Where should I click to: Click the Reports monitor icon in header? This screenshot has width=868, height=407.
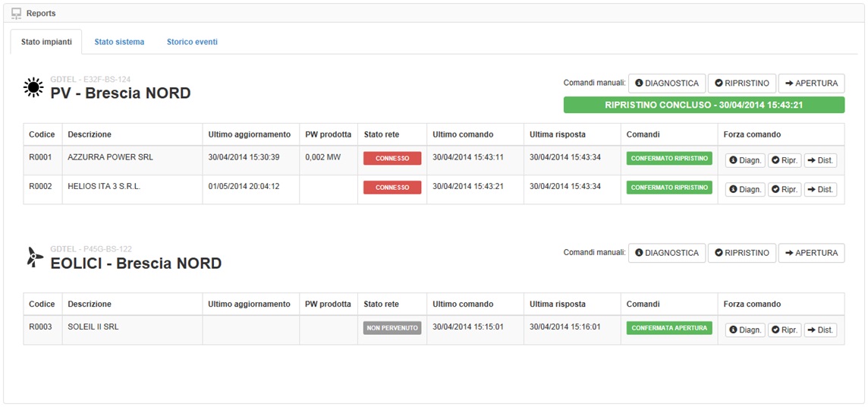click(16, 13)
